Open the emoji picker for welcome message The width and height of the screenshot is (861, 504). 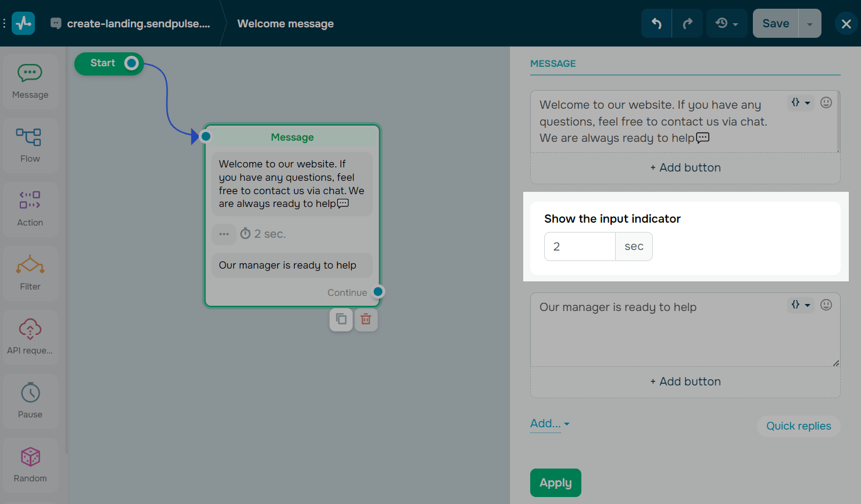coord(826,102)
